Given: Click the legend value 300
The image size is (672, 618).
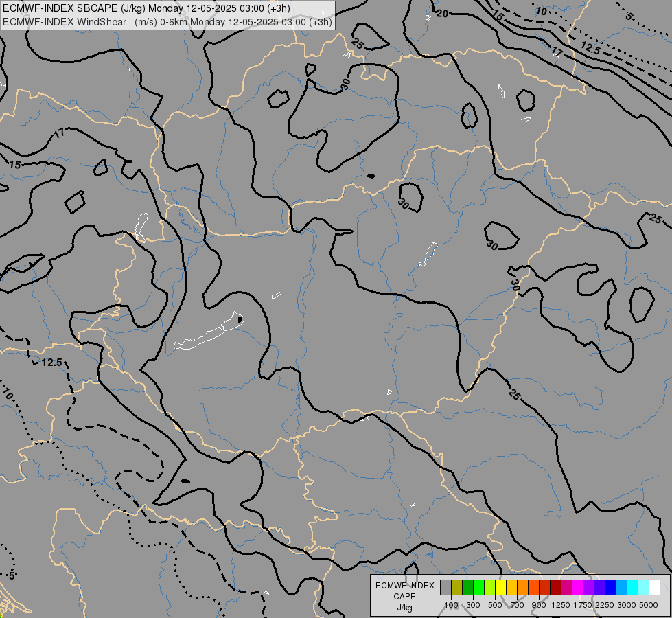Looking at the screenshot, I should tap(473, 605).
